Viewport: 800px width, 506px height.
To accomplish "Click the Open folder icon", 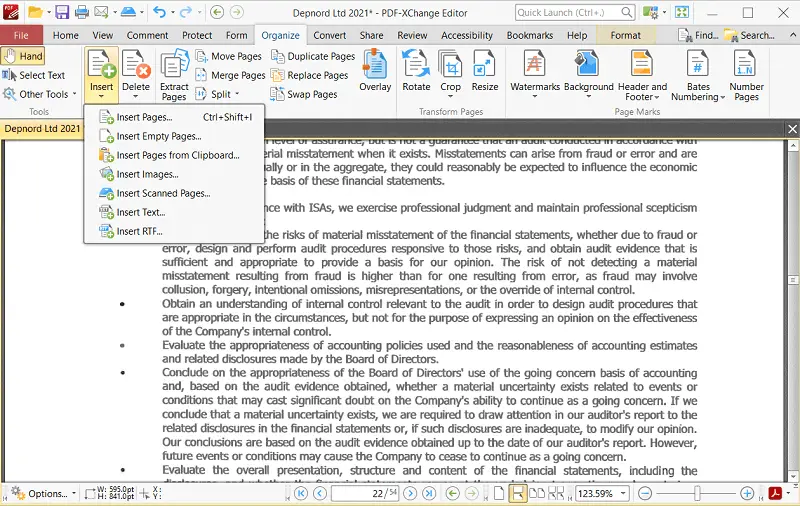I will click(x=35, y=12).
